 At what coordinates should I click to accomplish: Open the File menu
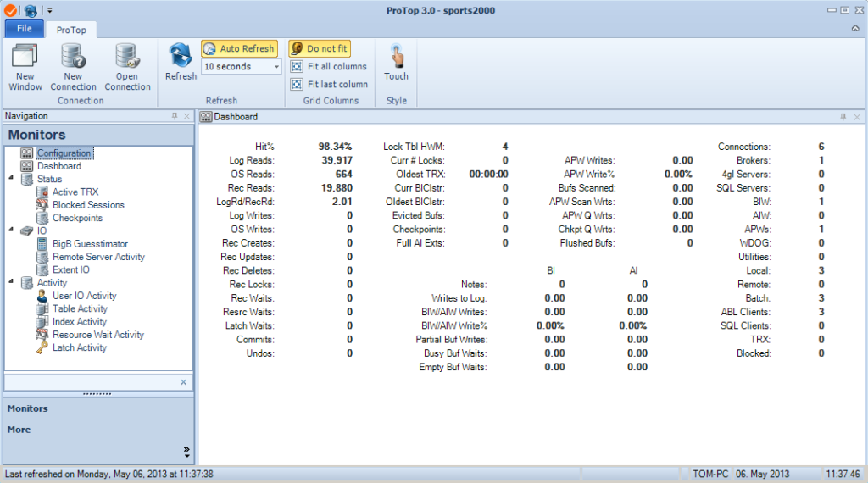tap(24, 29)
